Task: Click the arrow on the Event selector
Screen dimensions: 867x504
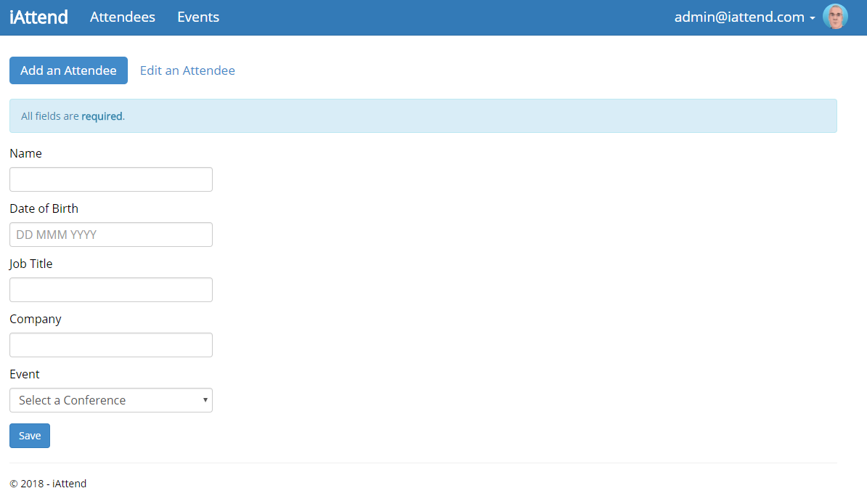Action: 205,400
